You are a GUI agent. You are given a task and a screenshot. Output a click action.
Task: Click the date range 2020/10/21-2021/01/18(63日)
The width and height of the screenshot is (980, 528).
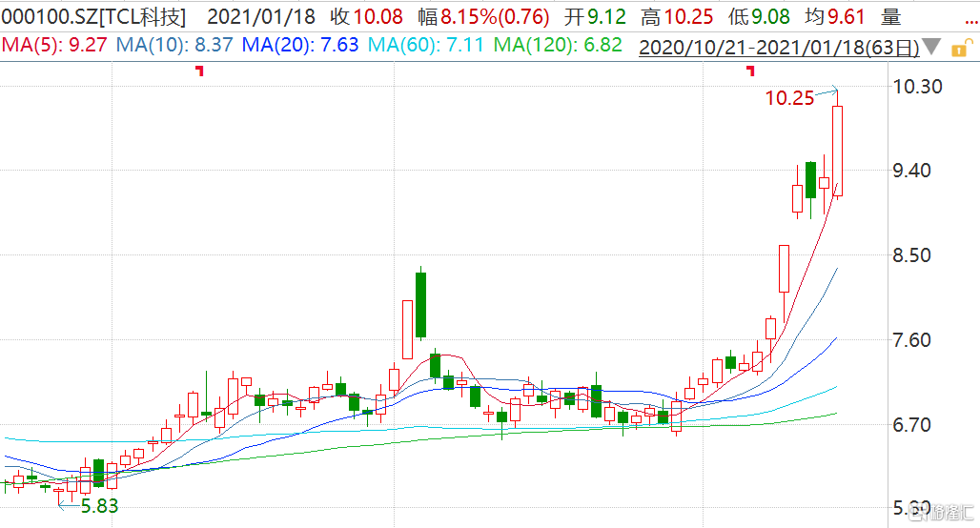click(x=779, y=47)
